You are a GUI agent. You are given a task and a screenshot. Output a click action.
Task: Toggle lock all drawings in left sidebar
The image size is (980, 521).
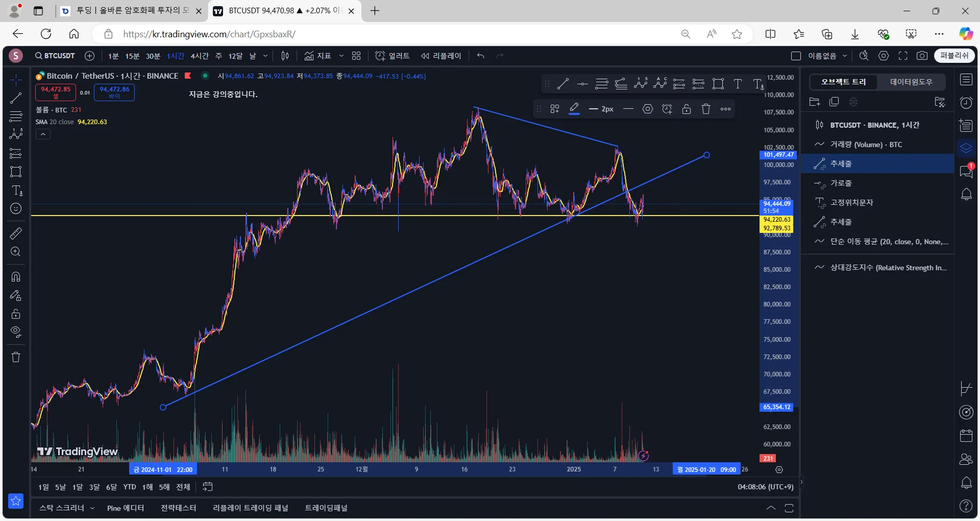tap(16, 314)
